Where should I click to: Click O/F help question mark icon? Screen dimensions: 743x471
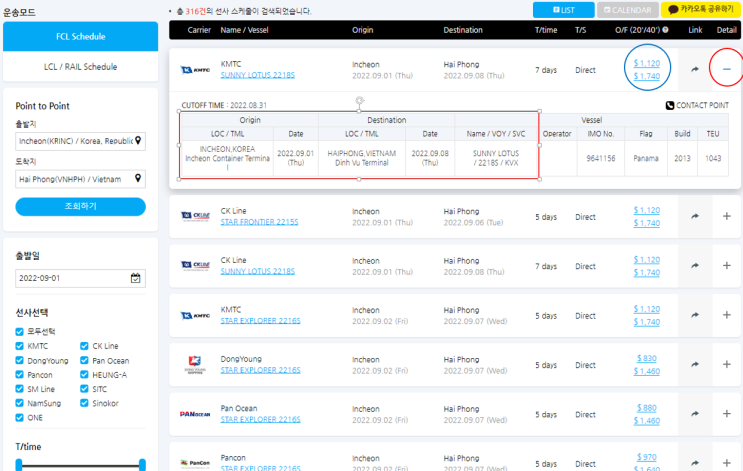(665, 30)
